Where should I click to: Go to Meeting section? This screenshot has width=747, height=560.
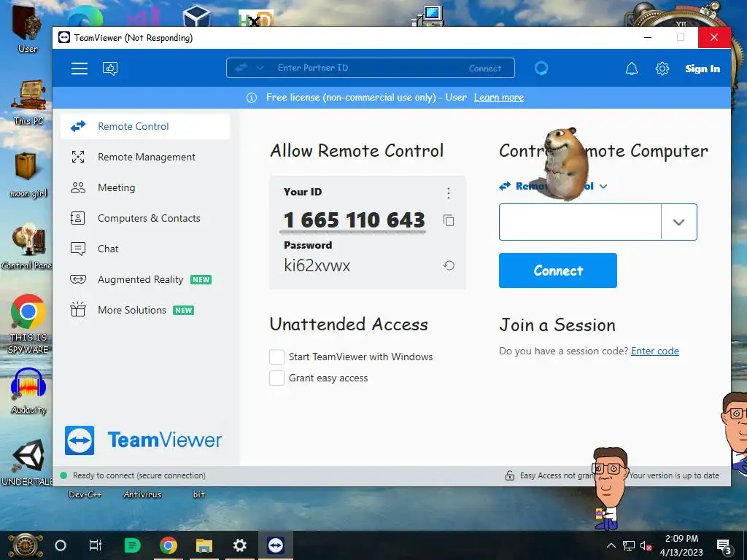coord(145,187)
